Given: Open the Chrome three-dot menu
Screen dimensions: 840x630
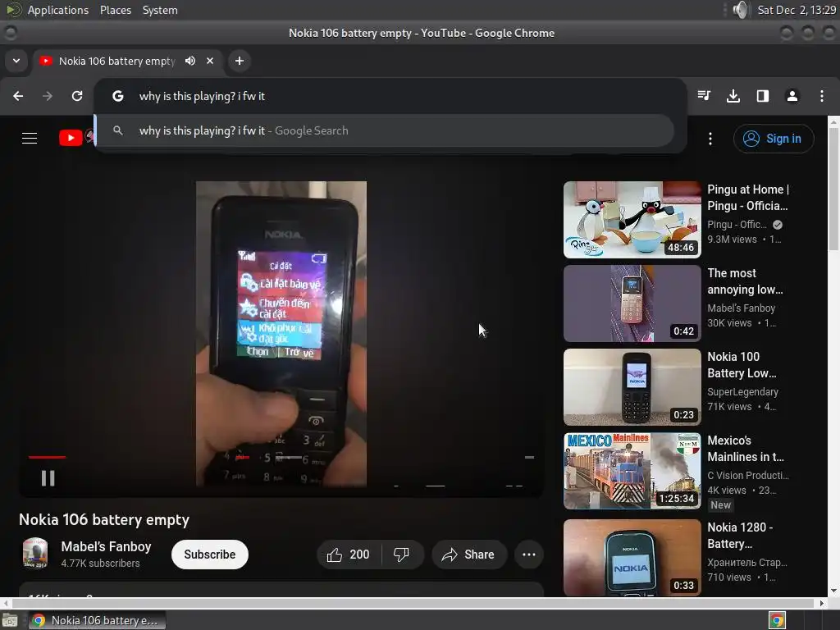Looking at the screenshot, I should tap(822, 96).
